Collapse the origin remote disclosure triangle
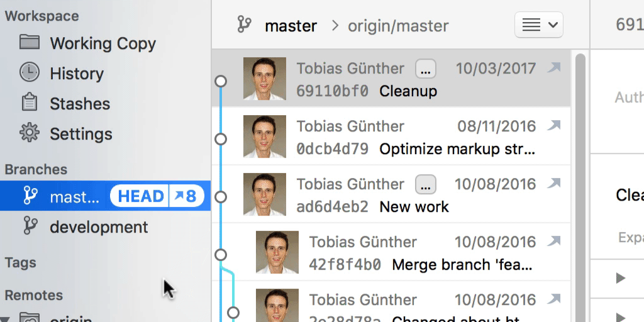Viewport: 644px width, 322px height. [5, 318]
